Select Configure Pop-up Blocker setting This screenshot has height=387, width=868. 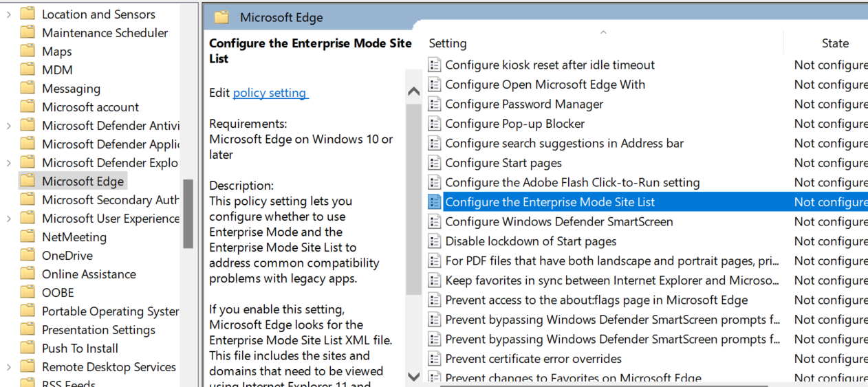point(514,124)
